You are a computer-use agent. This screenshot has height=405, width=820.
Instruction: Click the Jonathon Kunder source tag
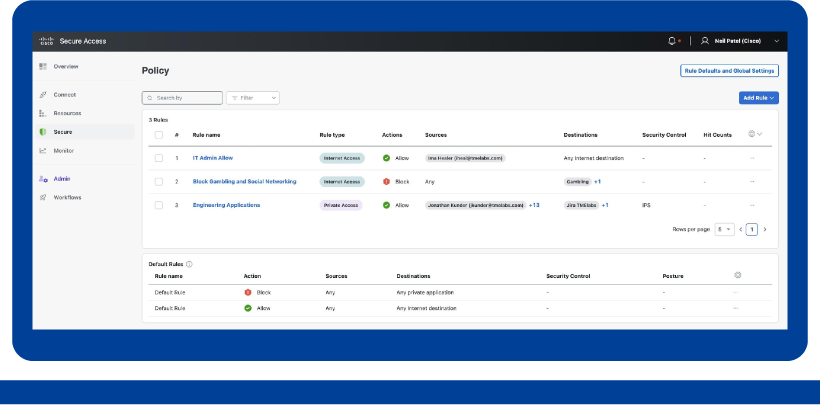(475, 205)
